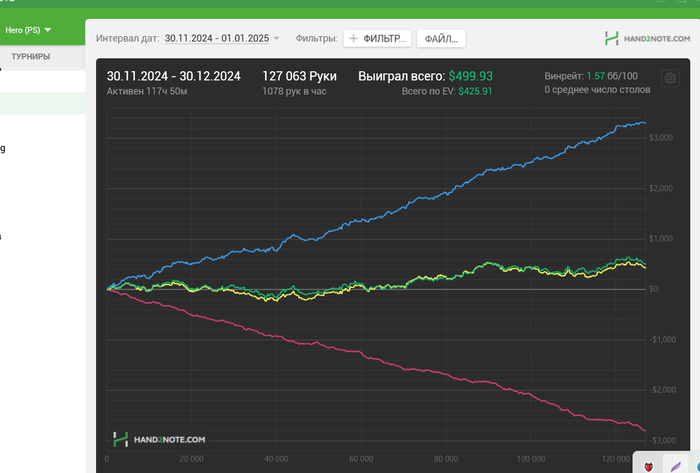The image size is (700, 473).
Task: Expand the date range dropdown arrow
Action: click(276, 38)
